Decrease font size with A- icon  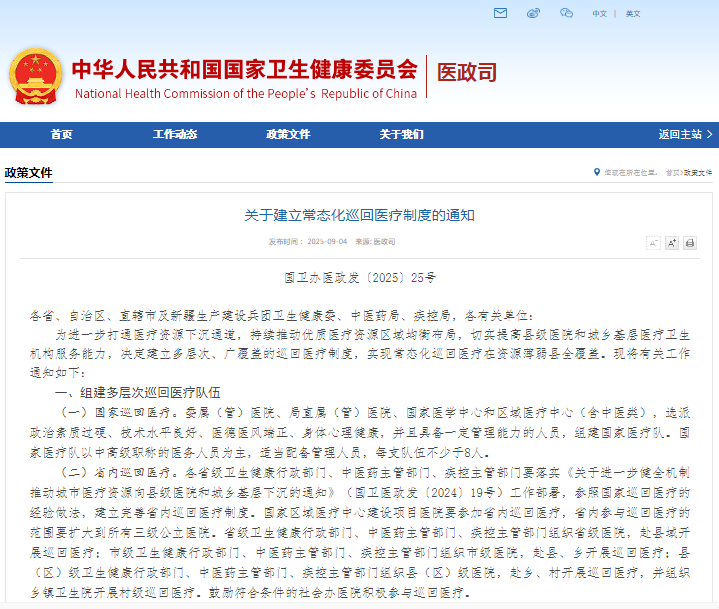(654, 242)
